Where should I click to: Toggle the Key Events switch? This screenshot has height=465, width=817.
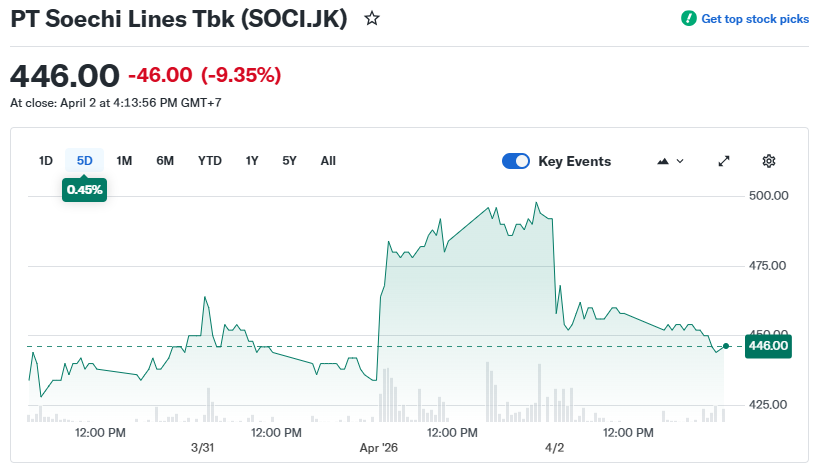click(x=516, y=161)
